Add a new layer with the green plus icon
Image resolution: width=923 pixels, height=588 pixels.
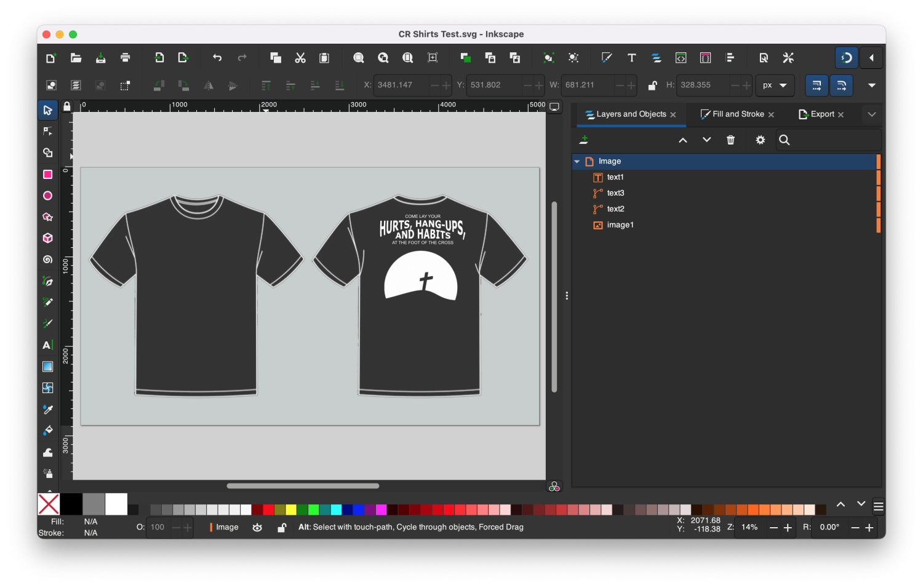[583, 140]
